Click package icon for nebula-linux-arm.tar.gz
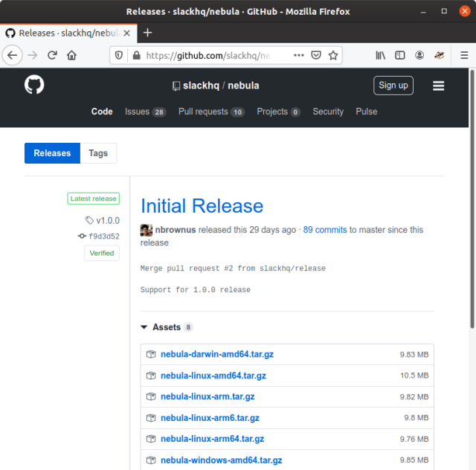 151,396
